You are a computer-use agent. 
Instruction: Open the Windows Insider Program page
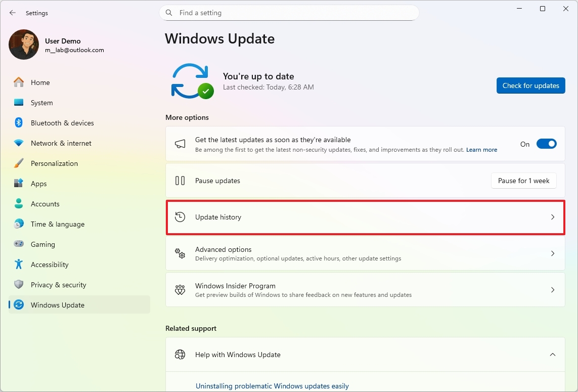(365, 290)
